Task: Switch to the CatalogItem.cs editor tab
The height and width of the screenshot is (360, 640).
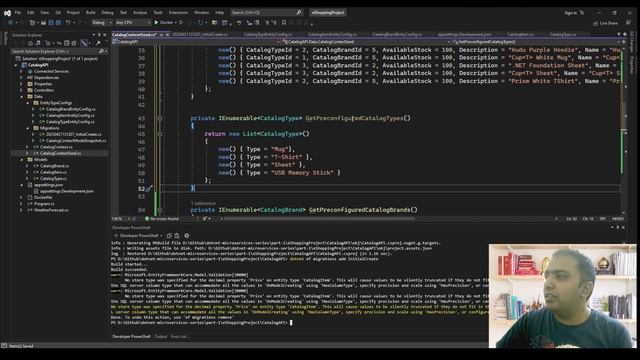Action: (x=520, y=35)
